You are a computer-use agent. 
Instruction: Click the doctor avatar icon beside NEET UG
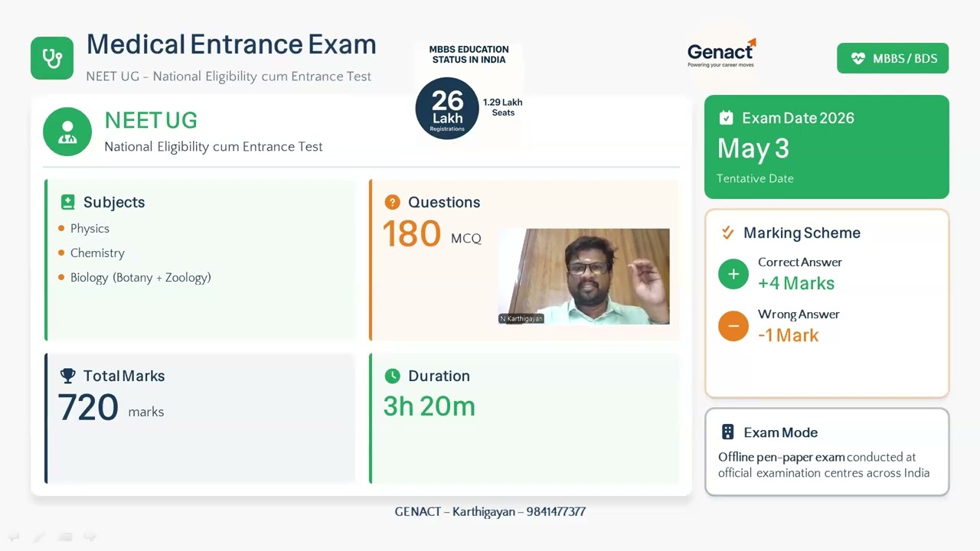pos(67,132)
